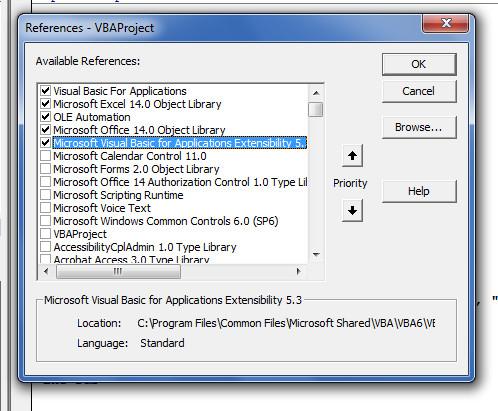This screenshot has height=411, width=498.
Task: Click horizontal scrollbar left arrow
Action: tap(46, 272)
